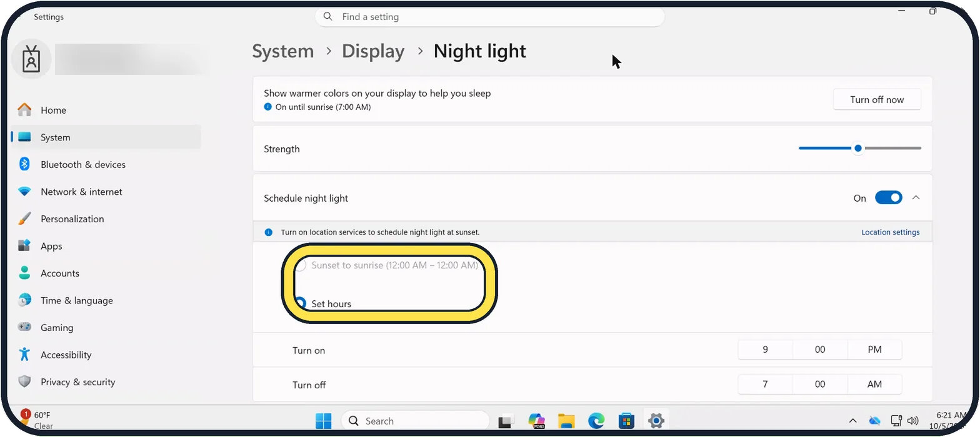Select the Set hours radio option
The image size is (980, 437).
click(x=323, y=304)
